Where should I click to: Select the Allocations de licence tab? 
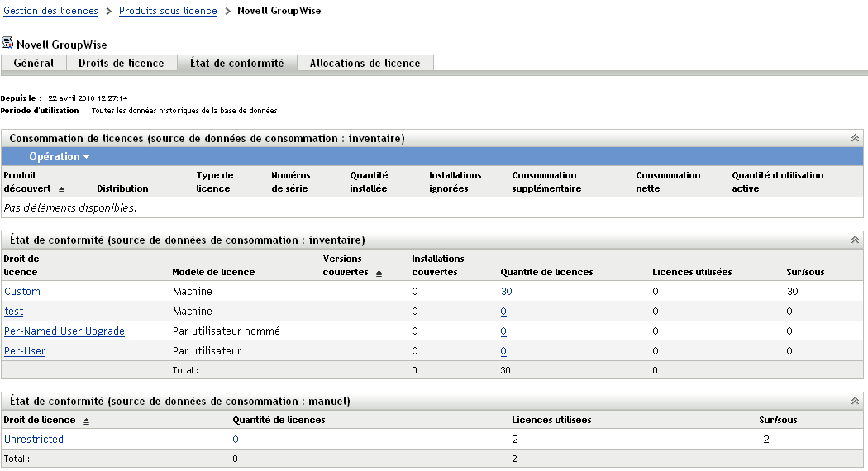(365, 64)
